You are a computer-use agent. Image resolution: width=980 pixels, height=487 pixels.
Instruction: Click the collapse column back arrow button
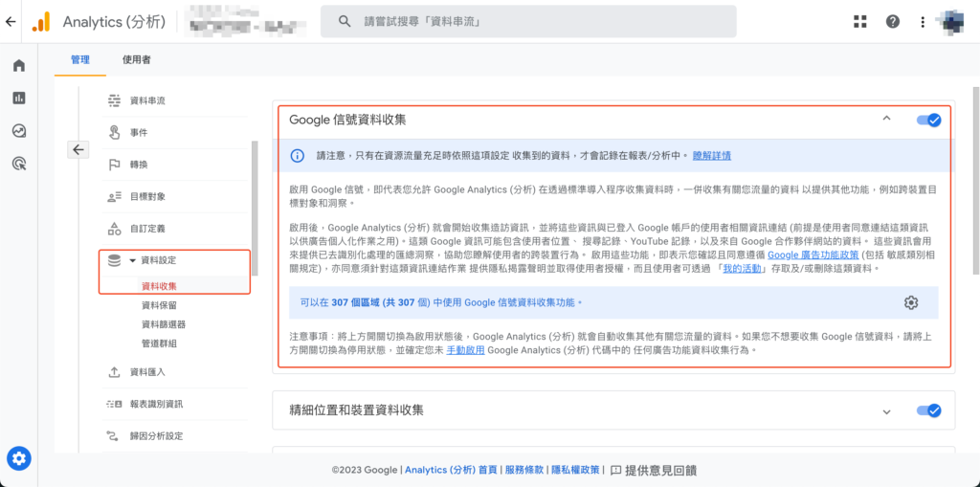pos(78,149)
